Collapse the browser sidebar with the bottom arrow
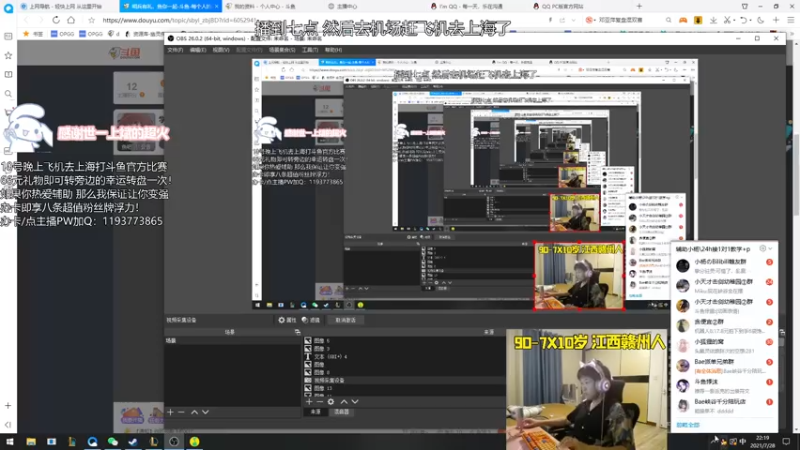800x450 pixels. pyautogui.click(x=8, y=424)
